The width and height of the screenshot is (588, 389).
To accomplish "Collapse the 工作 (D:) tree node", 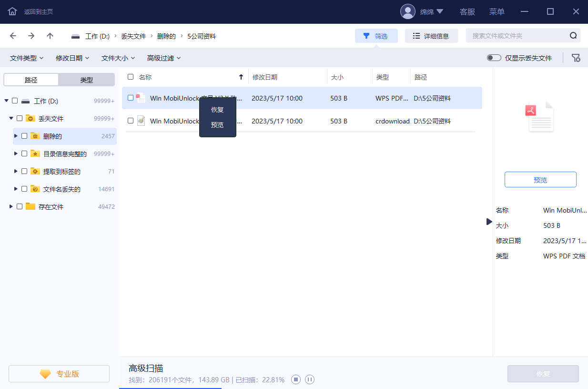I will 6,101.
